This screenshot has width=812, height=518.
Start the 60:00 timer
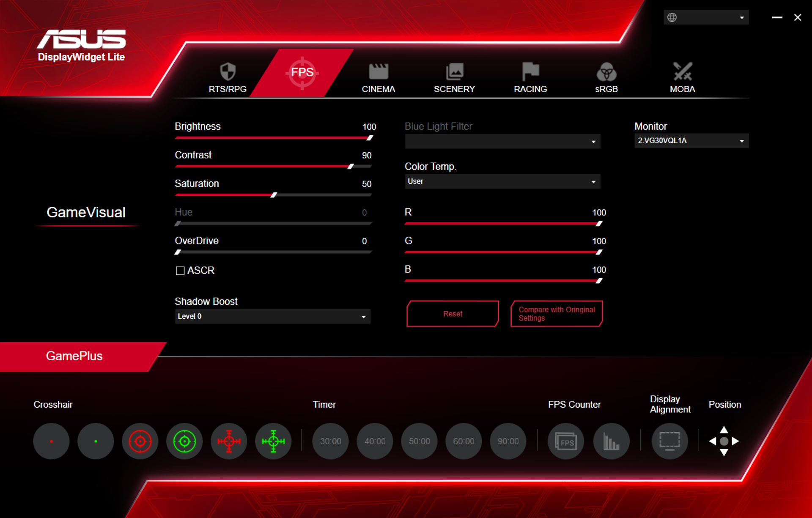[x=464, y=441]
